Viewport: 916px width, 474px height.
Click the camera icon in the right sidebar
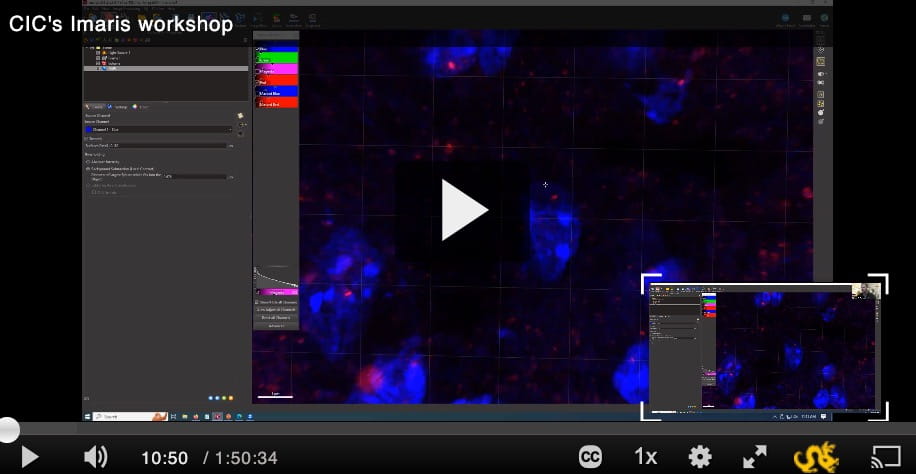click(821, 82)
